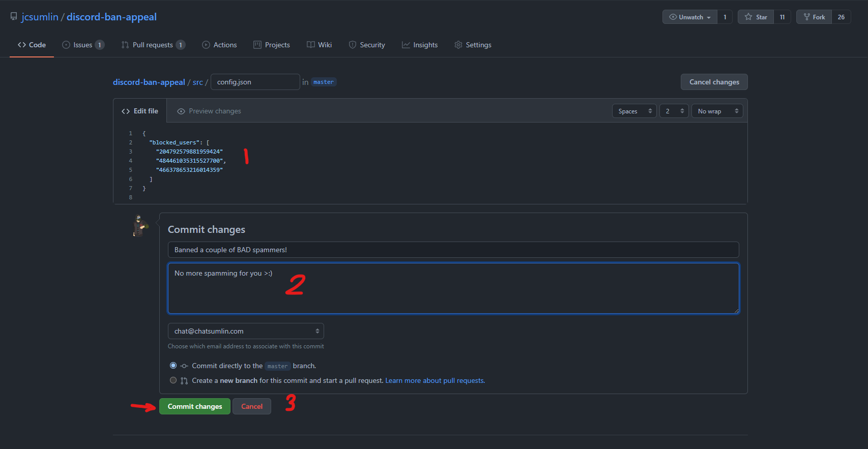Click the master branch label in breadcrumb

pyautogui.click(x=324, y=82)
